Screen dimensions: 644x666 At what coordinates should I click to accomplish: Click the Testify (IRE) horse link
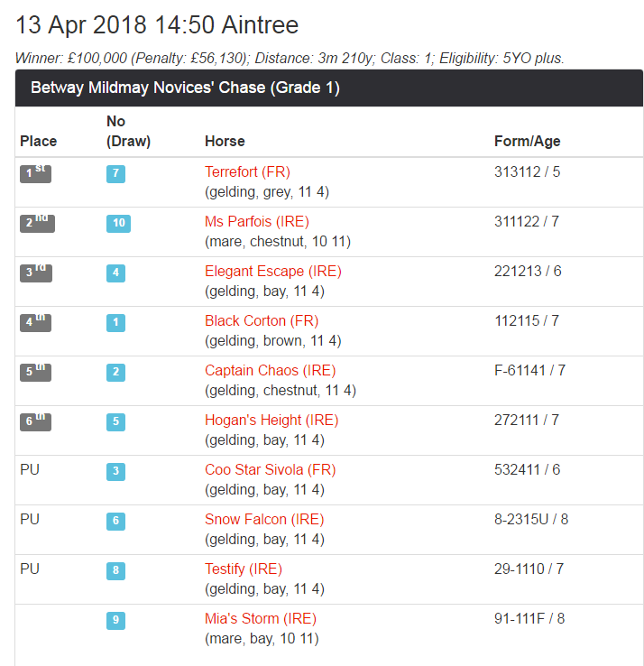[244, 569]
